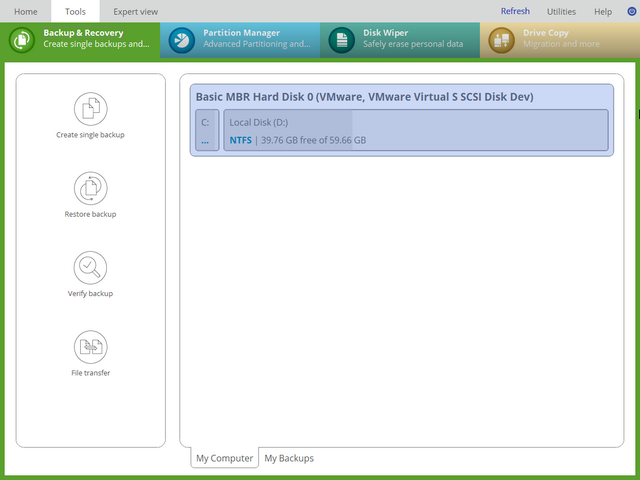This screenshot has height=480, width=640.
Task: Select the My Computer tab
Action: (224, 458)
